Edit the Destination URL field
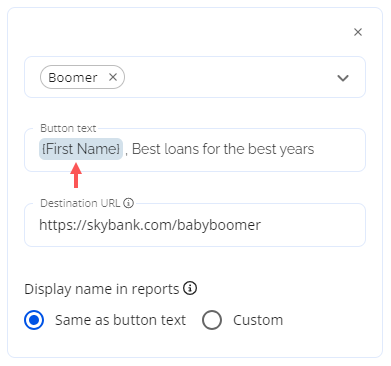The height and width of the screenshot is (366, 391). click(x=195, y=225)
